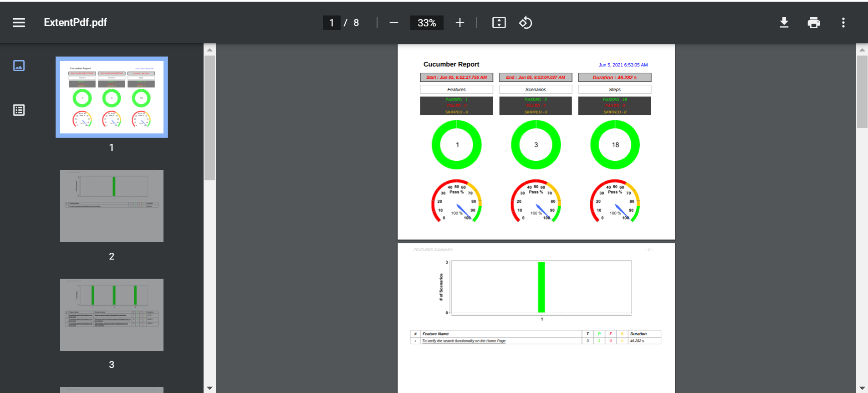This screenshot has height=393, width=868.
Task: Rotate the document counterclockwise
Action: pos(526,22)
